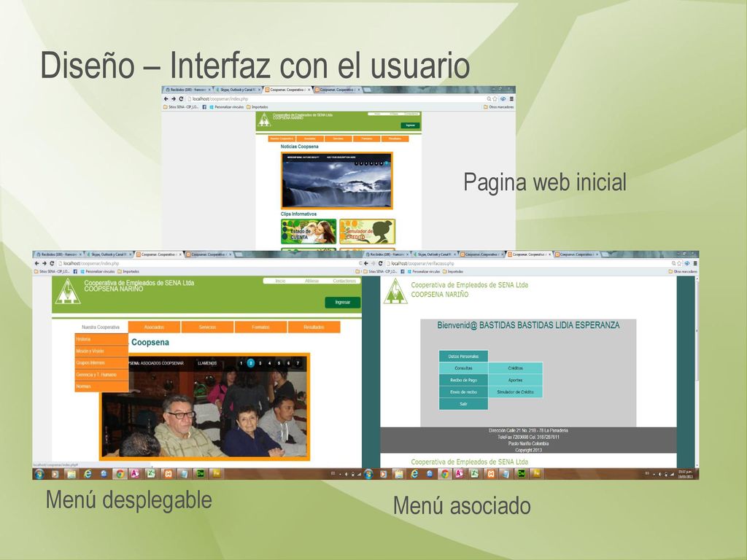The height and width of the screenshot is (560, 747).
Task: Open Dreamweaver in right taskbar
Action: click(x=521, y=474)
